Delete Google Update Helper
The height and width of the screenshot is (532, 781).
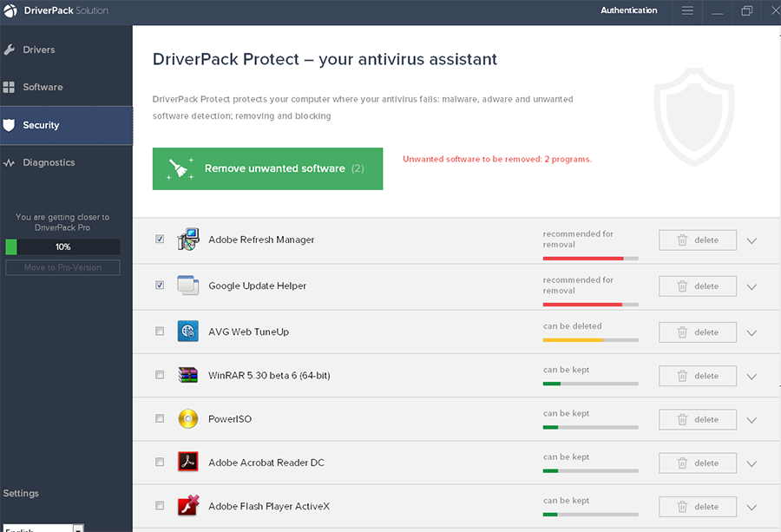[698, 286]
